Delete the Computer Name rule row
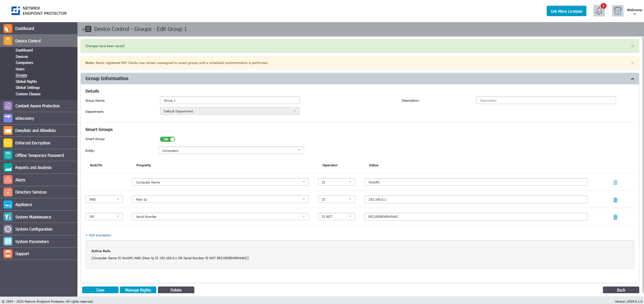Screen dimensions: 644x304 coord(615,182)
